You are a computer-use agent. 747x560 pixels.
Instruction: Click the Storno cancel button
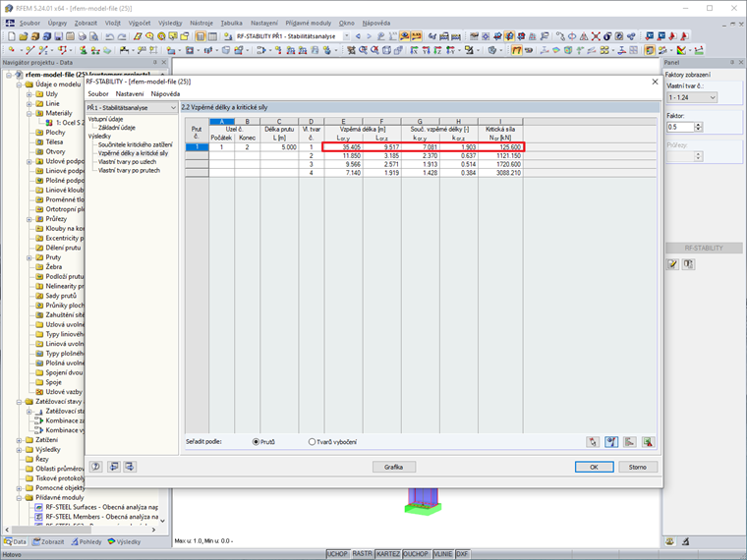(638, 467)
